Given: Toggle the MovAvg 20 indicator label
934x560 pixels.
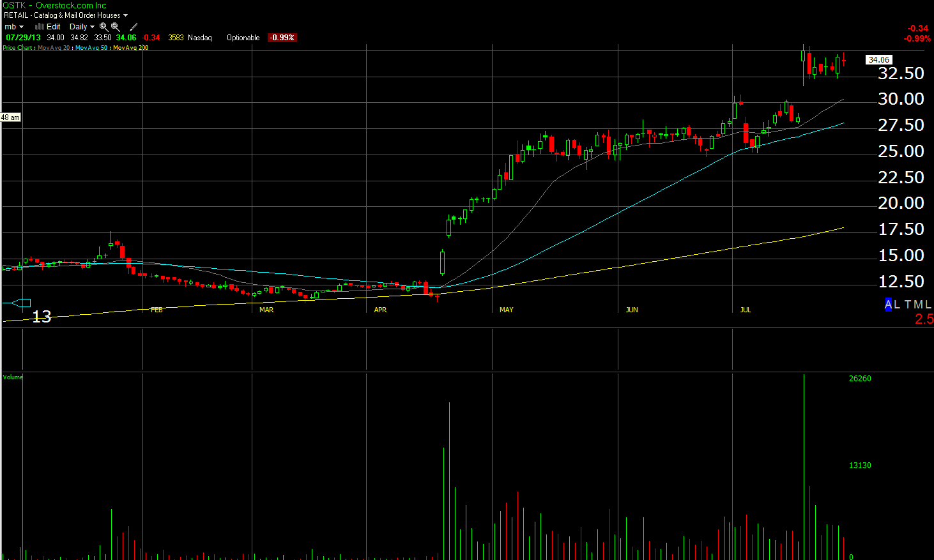Looking at the screenshot, I should (54, 48).
